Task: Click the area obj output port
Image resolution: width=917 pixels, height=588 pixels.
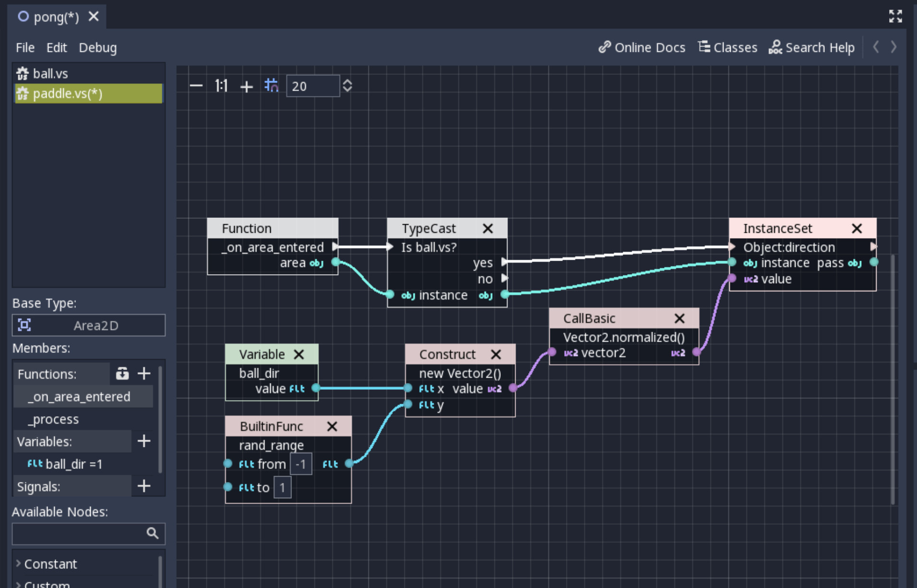Action: (336, 262)
